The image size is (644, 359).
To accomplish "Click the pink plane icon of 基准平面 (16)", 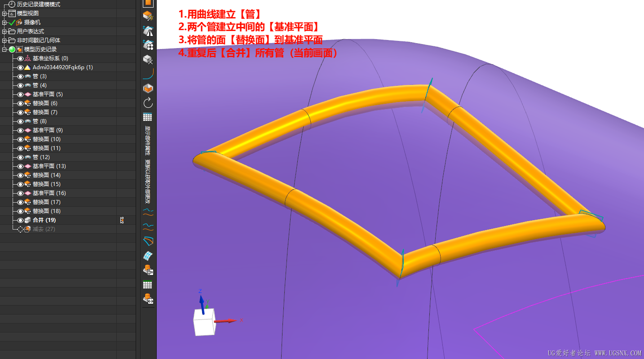I will tap(27, 193).
